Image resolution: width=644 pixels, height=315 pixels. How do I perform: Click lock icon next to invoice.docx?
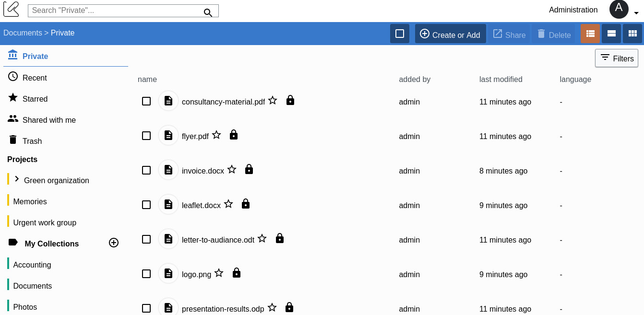249,169
